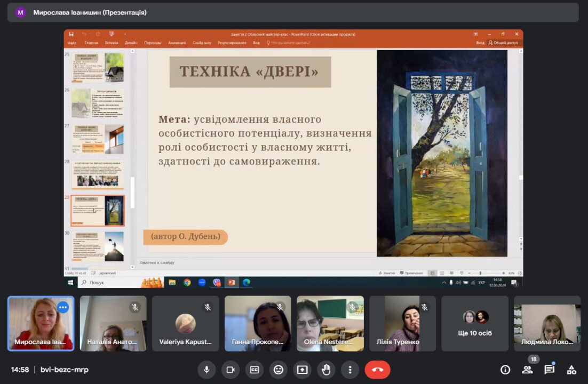Switch to the Анимация ribbon tab

click(x=177, y=43)
